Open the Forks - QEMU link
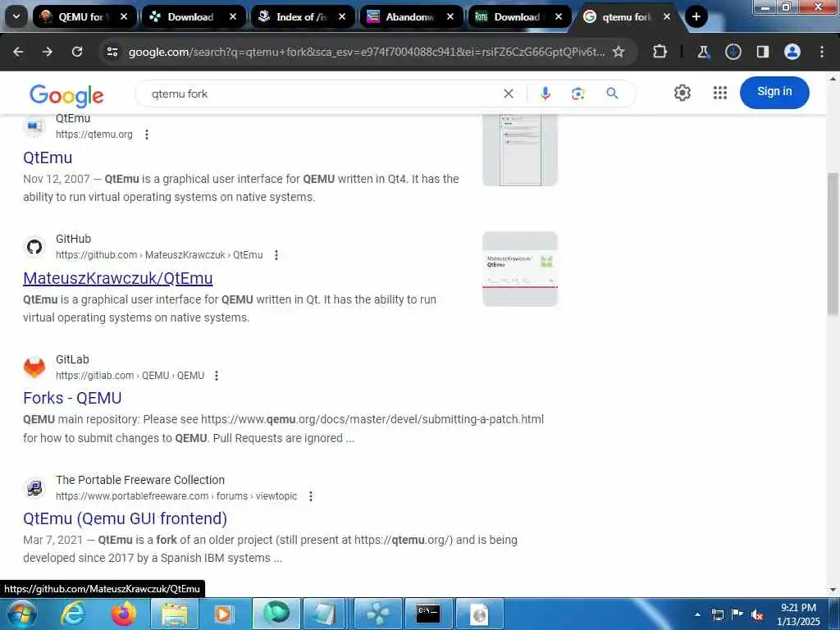The height and width of the screenshot is (630, 840). coord(72,398)
